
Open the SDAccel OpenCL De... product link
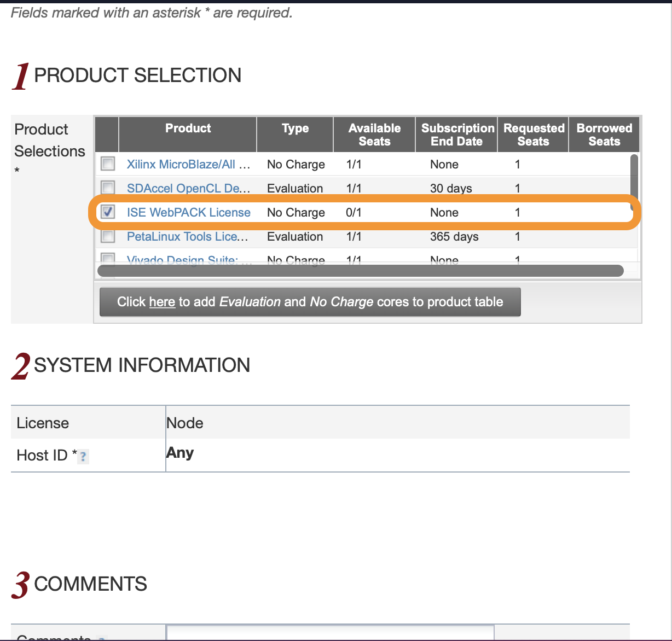click(x=188, y=188)
